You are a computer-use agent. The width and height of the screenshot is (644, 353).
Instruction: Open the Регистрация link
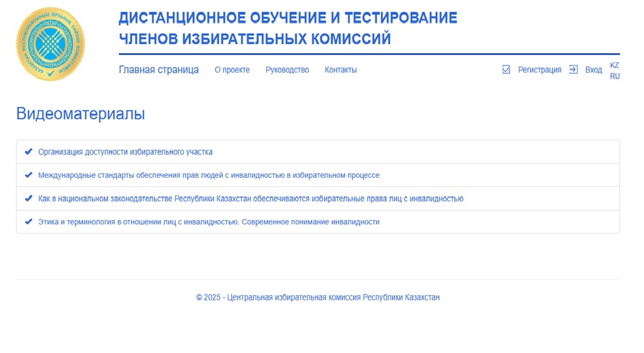click(539, 70)
